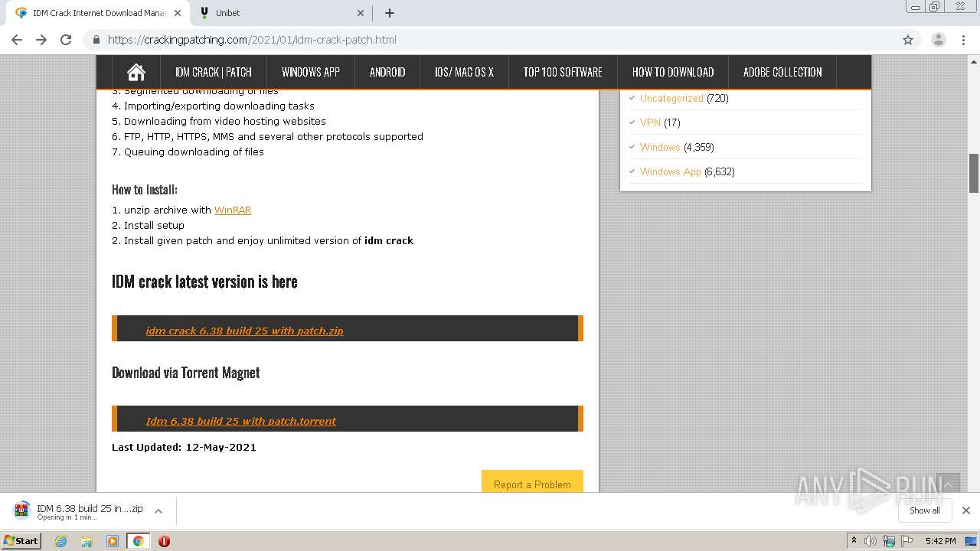Select the IDM Crack Internet Download Manager tab

coord(98,13)
